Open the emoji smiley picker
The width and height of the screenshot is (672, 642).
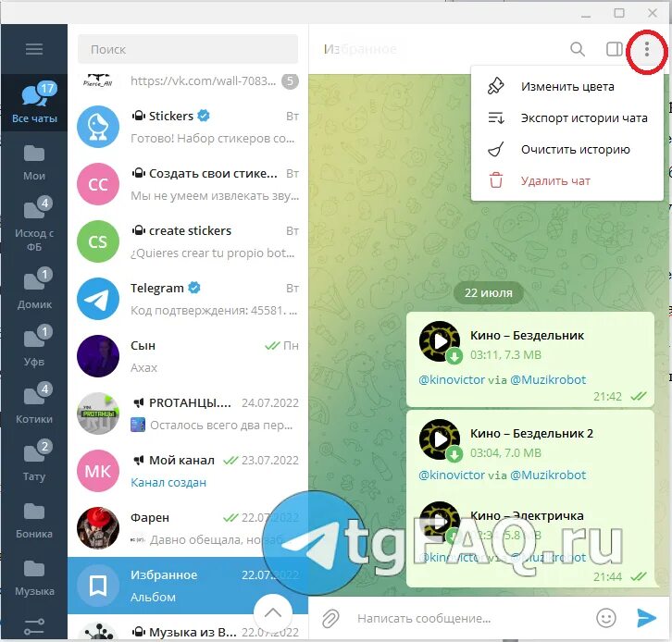click(606, 619)
